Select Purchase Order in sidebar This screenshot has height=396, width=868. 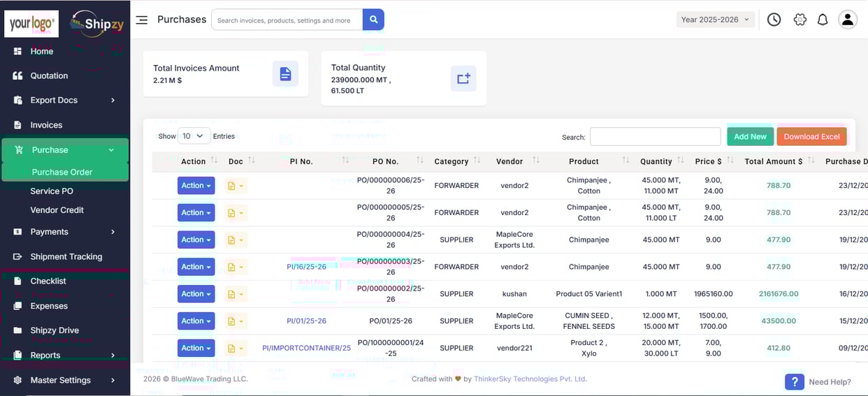65,172
